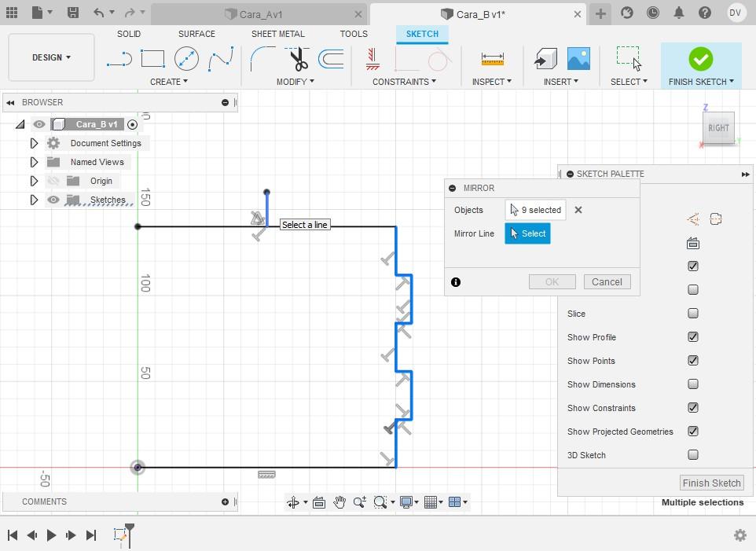Expand the Sketches tree node
The width and height of the screenshot is (756, 551).
(x=34, y=200)
